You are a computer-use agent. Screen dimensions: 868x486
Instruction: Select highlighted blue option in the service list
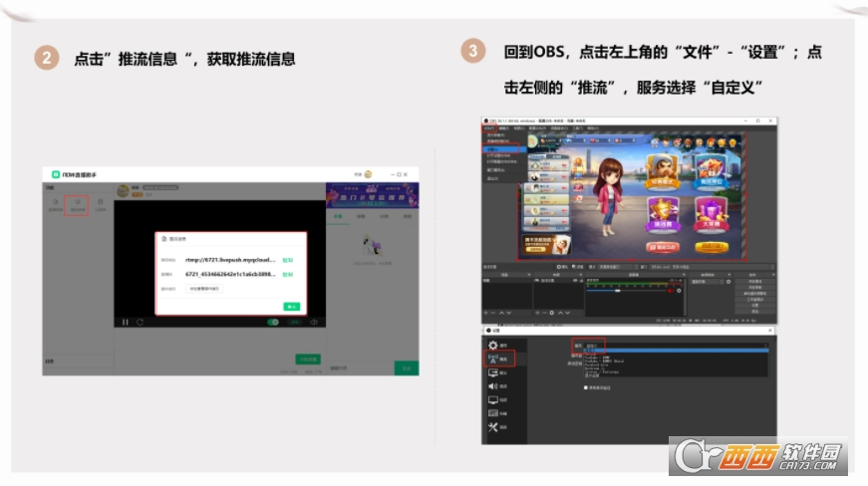pos(677,351)
